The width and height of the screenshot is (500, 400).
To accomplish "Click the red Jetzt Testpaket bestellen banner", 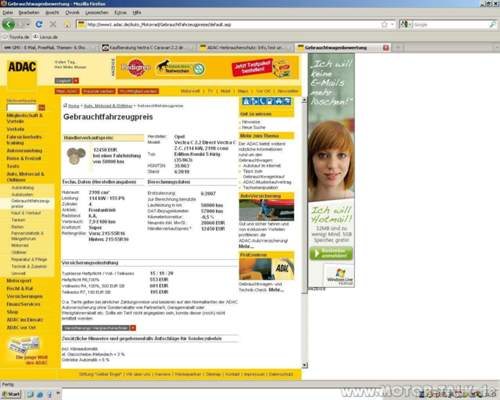I will point(252,68).
